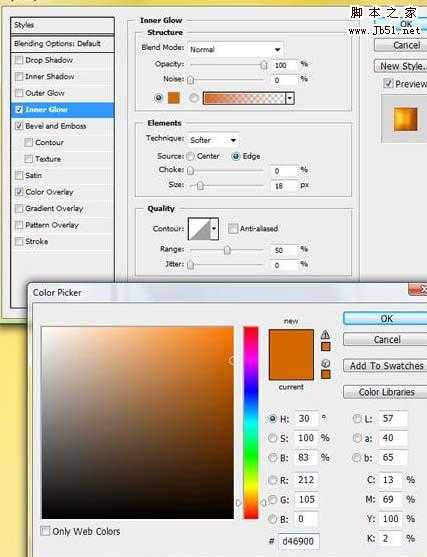
Task: Uncheck the Color Overlay checkbox
Action: [19, 192]
